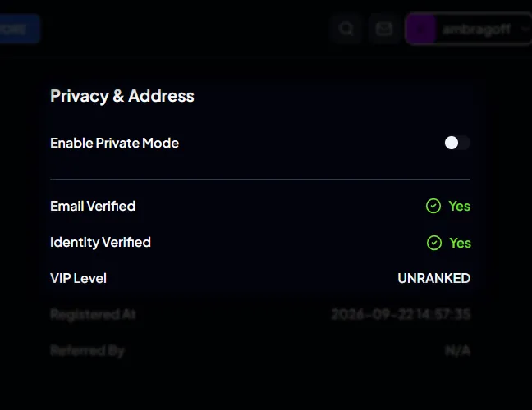The height and width of the screenshot is (410, 532).
Task: Select the Email Verified label
Action: 93,206
